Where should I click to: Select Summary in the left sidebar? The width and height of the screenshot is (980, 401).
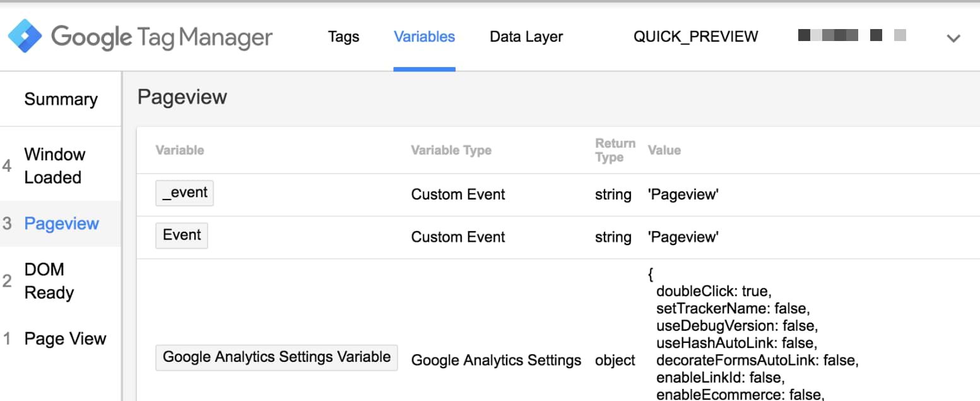click(x=61, y=99)
